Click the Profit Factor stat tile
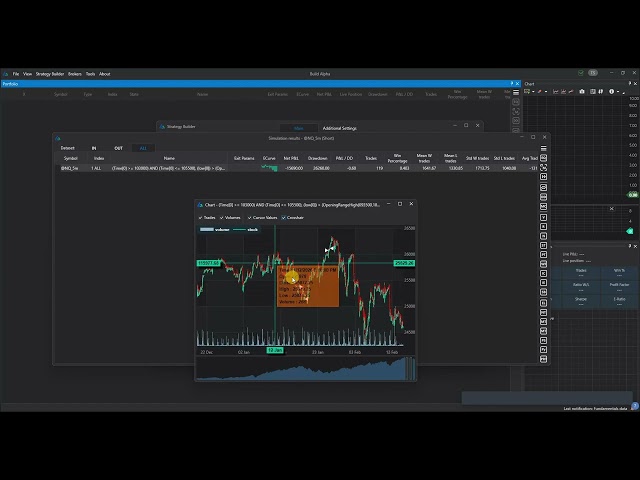Viewport: 640px width, 480px height. [x=619, y=287]
